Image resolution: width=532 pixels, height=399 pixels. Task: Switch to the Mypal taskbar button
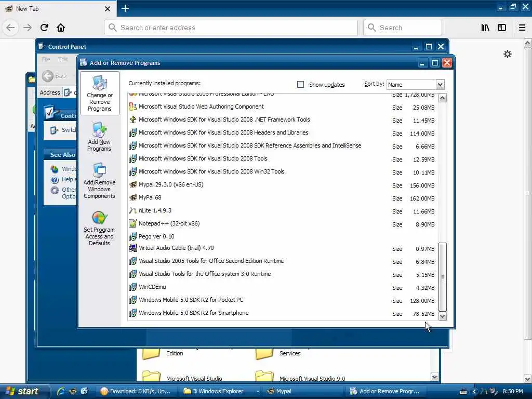[303, 391]
